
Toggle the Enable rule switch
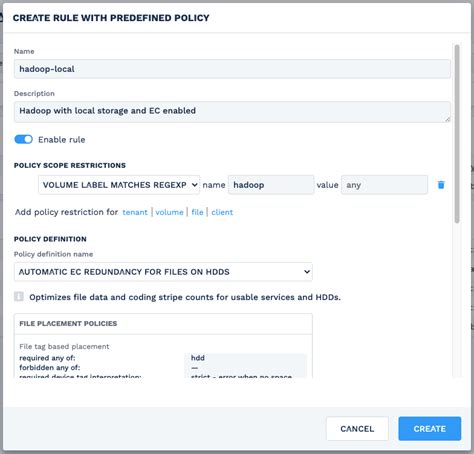(23, 139)
